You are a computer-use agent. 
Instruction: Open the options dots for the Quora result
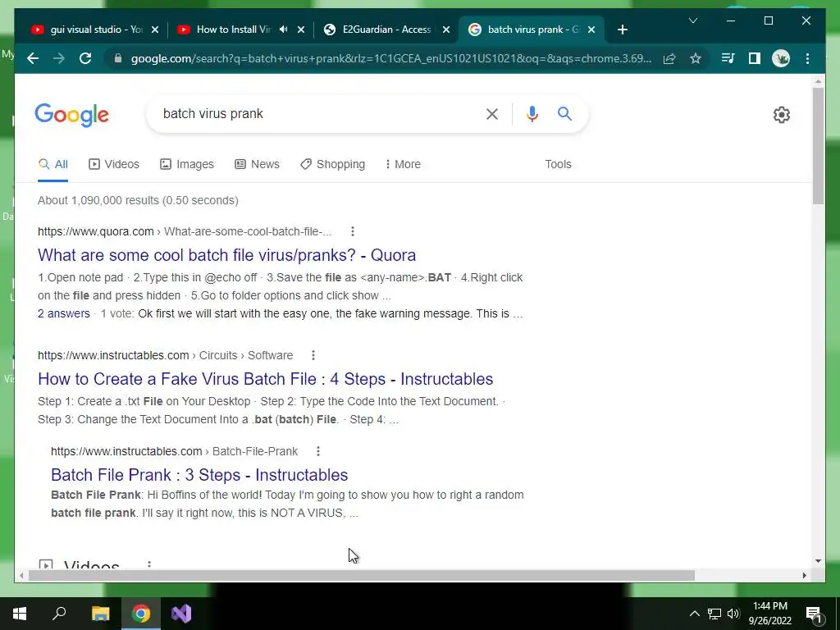[352, 231]
